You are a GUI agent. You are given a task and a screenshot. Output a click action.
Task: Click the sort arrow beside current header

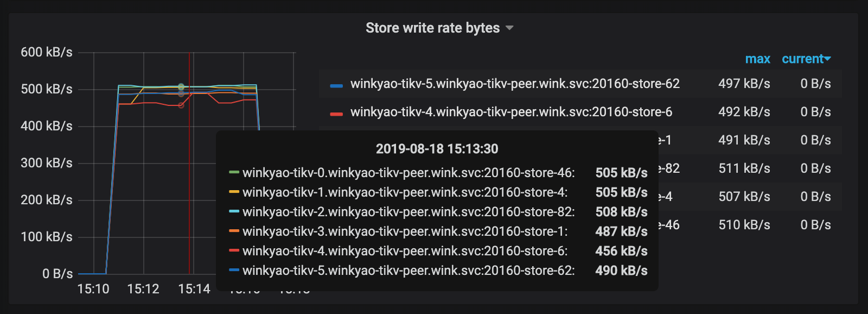point(827,59)
